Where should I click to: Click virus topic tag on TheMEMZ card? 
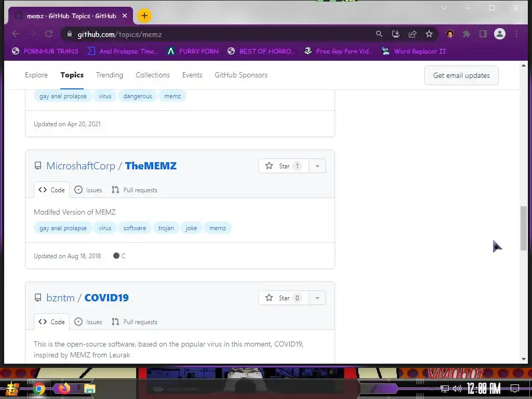point(105,228)
